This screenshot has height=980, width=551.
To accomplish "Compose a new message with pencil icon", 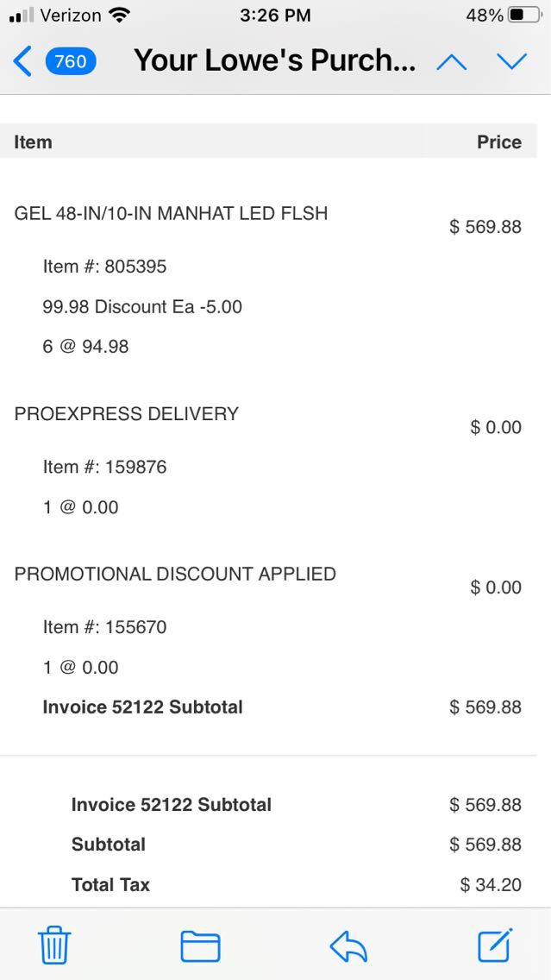I will click(496, 945).
